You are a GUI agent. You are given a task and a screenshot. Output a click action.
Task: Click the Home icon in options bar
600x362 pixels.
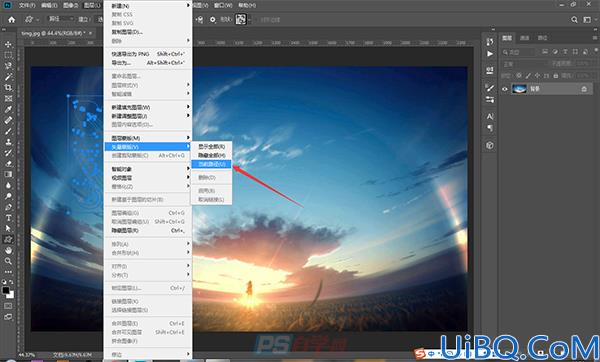tap(11, 20)
